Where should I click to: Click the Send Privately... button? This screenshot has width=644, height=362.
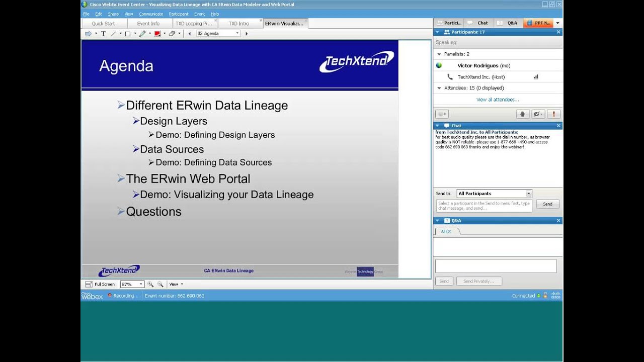pos(478,282)
